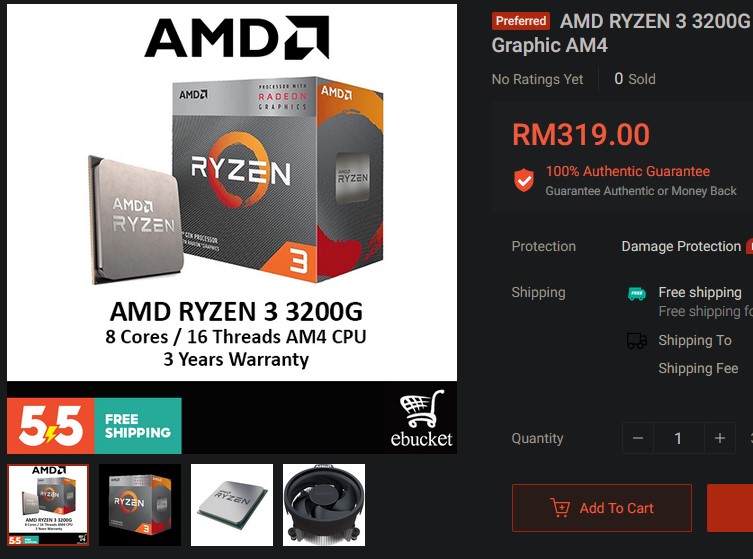Image resolution: width=753 pixels, height=559 pixels.
Task: Click the orange buy button beside Add To Cart
Action: click(x=730, y=508)
